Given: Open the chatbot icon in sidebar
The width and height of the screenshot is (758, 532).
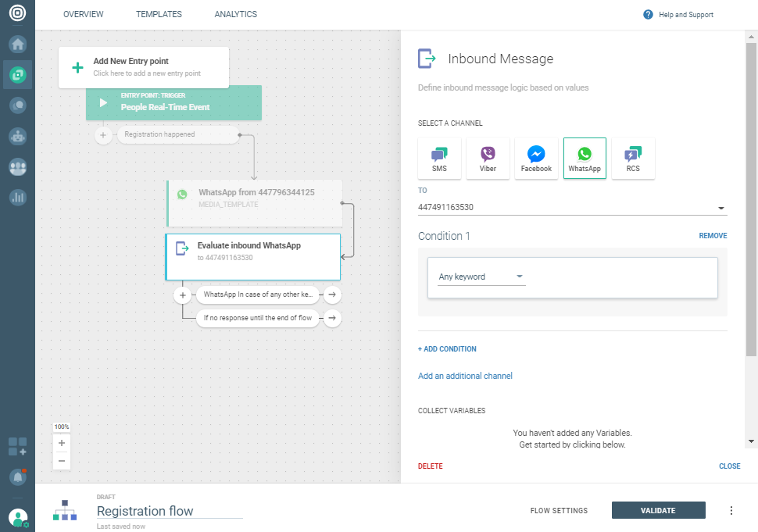Looking at the screenshot, I should pyautogui.click(x=17, y=136).
